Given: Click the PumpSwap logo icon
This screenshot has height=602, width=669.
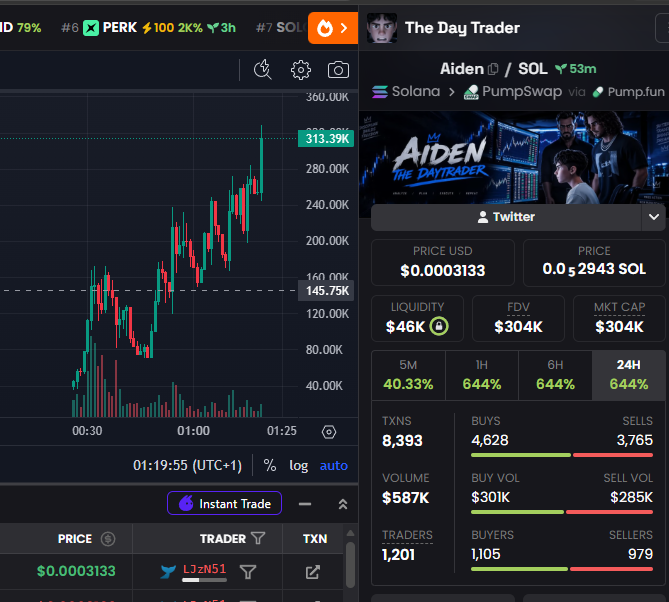Looking at the screenshot, I should pos(471,92).
